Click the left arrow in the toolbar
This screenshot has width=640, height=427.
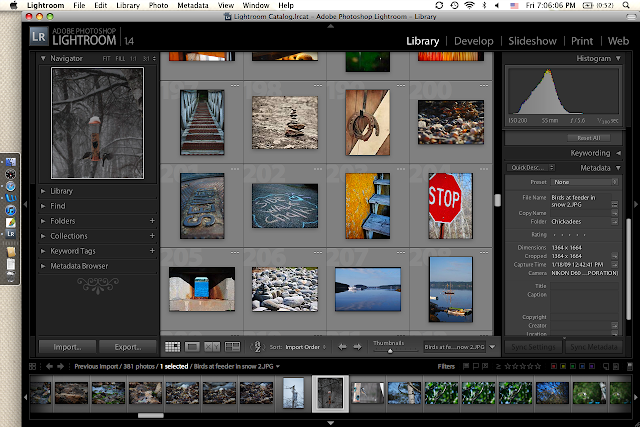pos(343,347)
